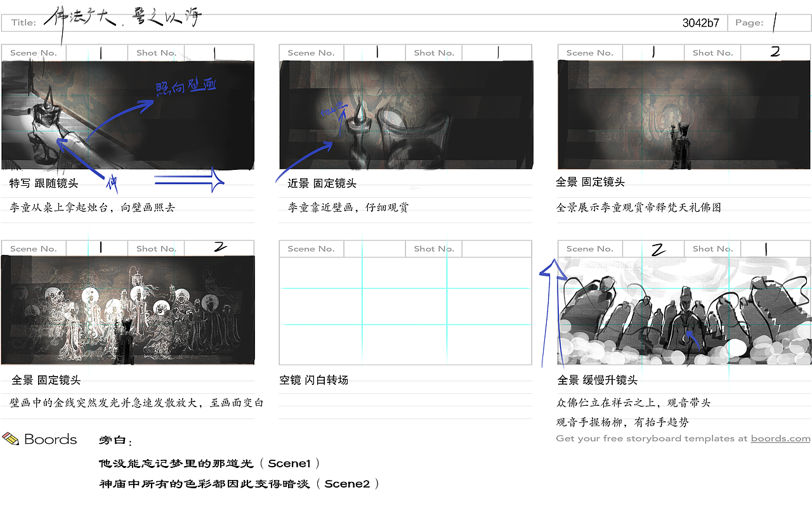Select the text 众佛伫立在祥云之上，观音带头
This screenshot has width=812, height=506.
633,403
